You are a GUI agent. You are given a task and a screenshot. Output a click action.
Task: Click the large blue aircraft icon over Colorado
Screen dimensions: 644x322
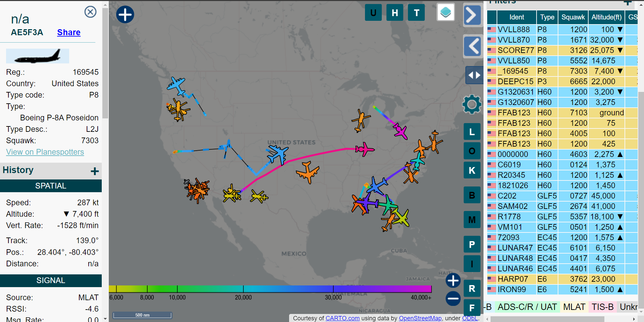(x=278, y=155)
